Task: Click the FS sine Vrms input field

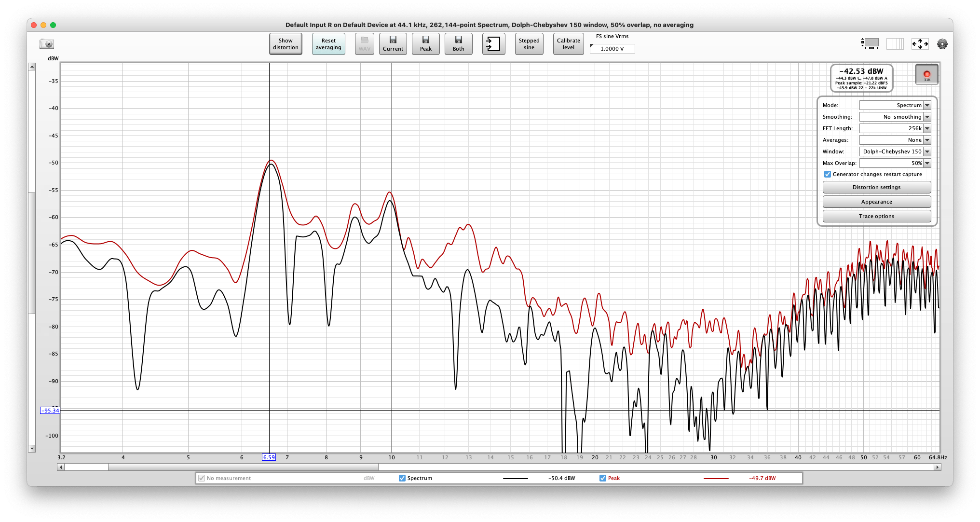Action: click(x=612, y=49)
